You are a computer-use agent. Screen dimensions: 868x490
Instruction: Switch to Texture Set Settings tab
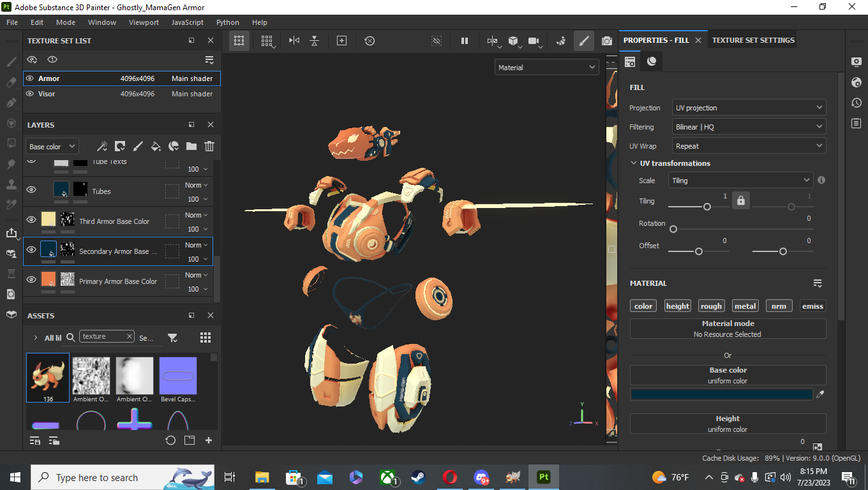[x=753, y=40]
